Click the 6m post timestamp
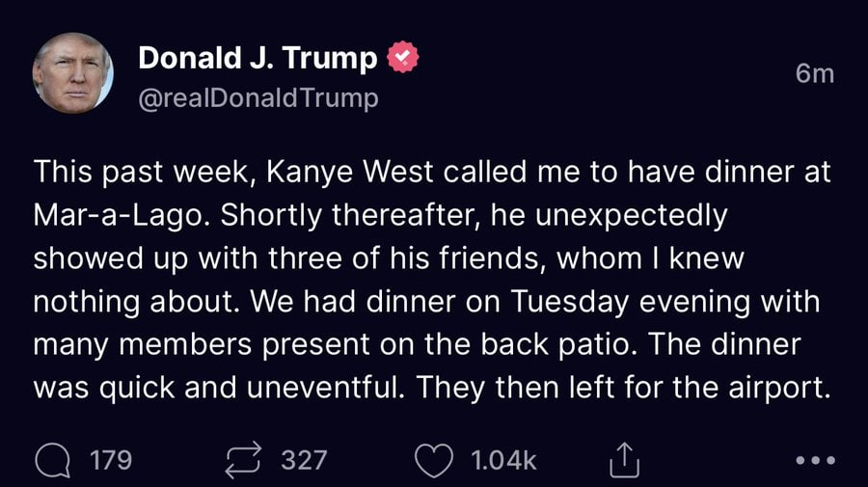 [x=815, y=73]
